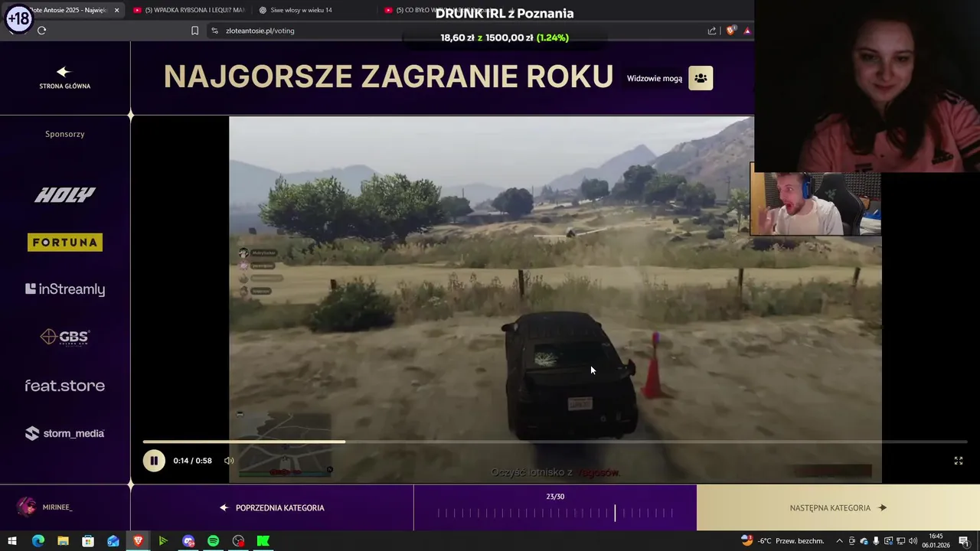Mute the video with the speaker icon
This screenshot has width=980, height=551.
point(229,461)
